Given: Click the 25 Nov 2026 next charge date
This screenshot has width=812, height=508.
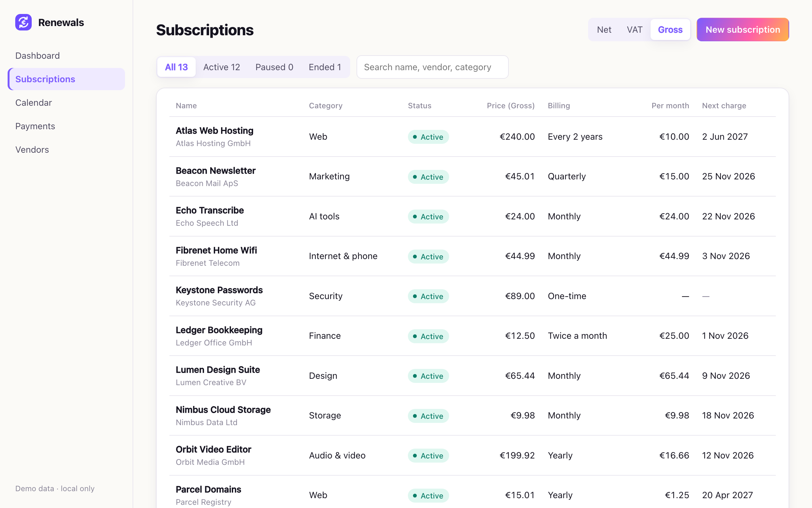Looking at the screenshot, I should coord(729,176).
